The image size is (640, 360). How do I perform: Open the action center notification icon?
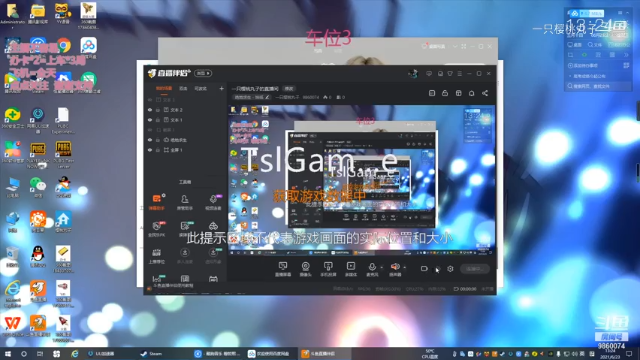click(629, 354)
